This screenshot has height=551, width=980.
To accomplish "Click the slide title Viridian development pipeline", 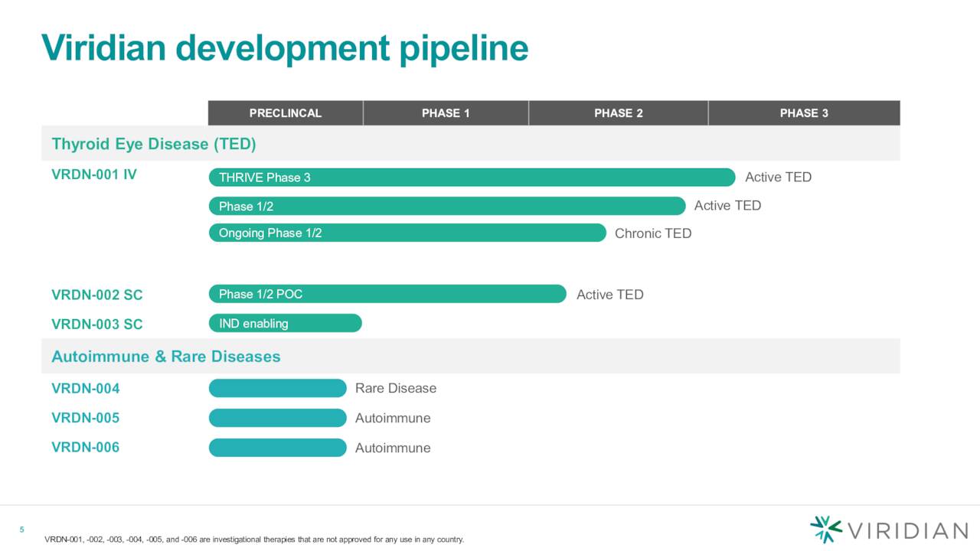I will coord(286,47).
